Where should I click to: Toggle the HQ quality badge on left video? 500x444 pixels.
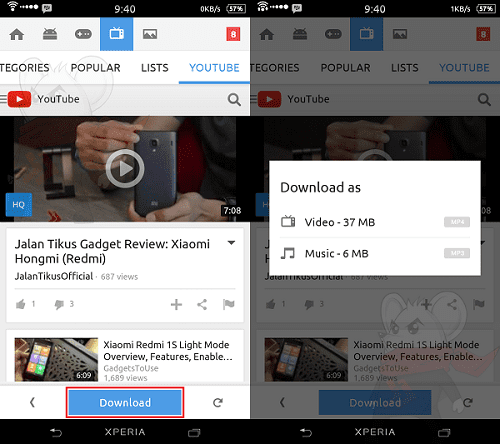pyautogui.click(x=19, y=204)
